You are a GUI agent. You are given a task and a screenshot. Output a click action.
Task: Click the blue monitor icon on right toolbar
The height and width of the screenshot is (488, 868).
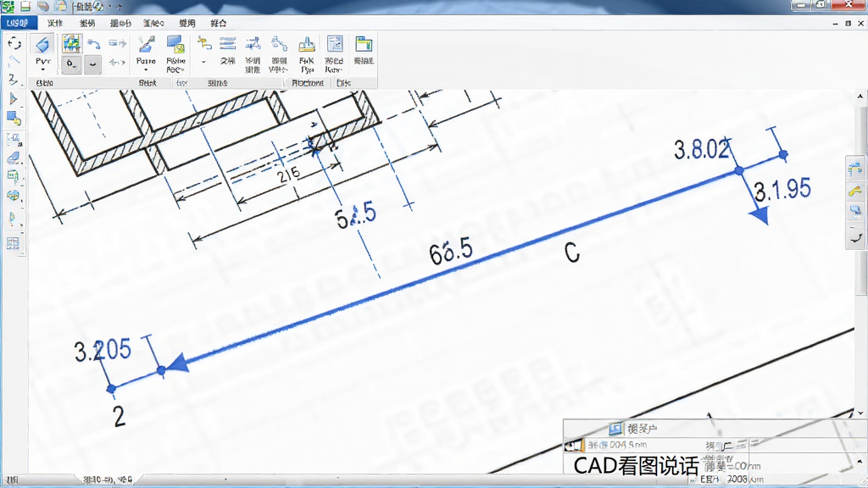coord(855,211)
